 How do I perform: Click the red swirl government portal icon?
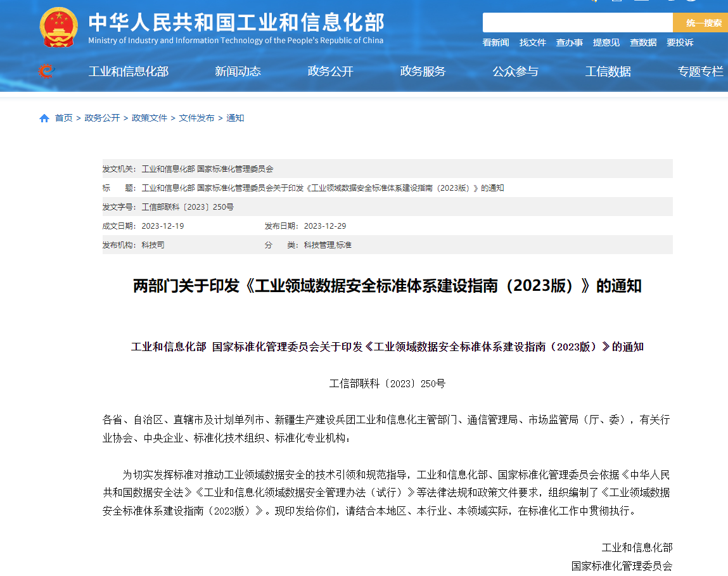click(46, 71)
